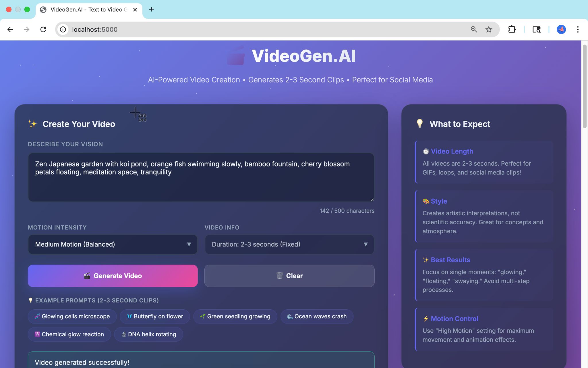This screenshot has height=368, width=588.
Task: Click the extensions puzzle icon in the toolbar
Action: pos(512,29)
